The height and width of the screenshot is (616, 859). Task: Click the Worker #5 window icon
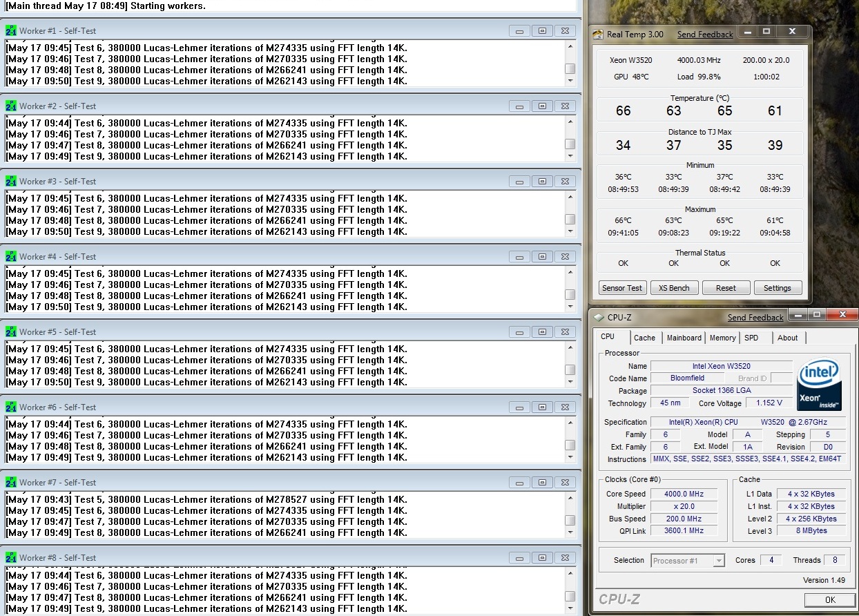pos(11,332)
